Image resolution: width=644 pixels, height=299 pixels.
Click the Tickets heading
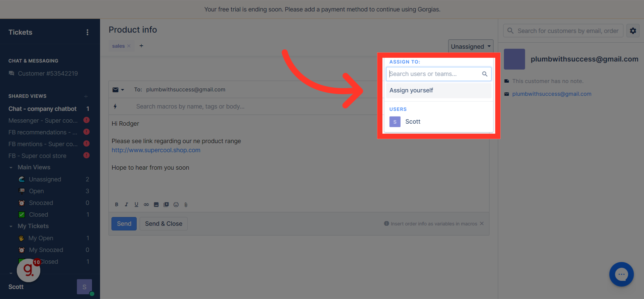[20, 32]
